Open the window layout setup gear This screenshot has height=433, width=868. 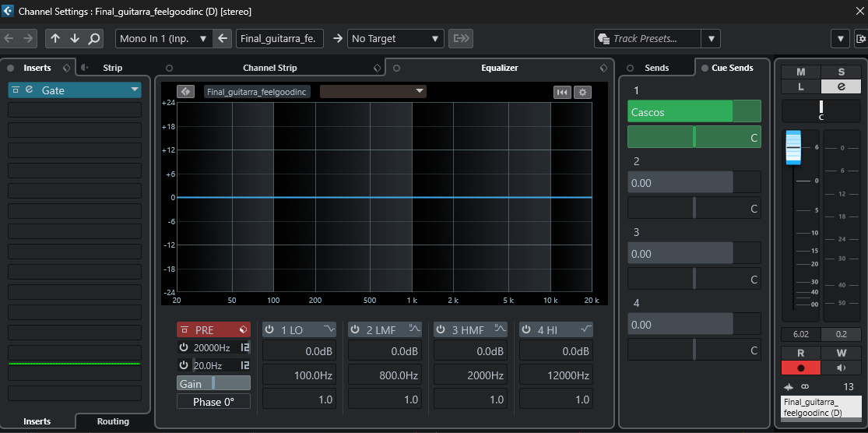click(861, 38)
